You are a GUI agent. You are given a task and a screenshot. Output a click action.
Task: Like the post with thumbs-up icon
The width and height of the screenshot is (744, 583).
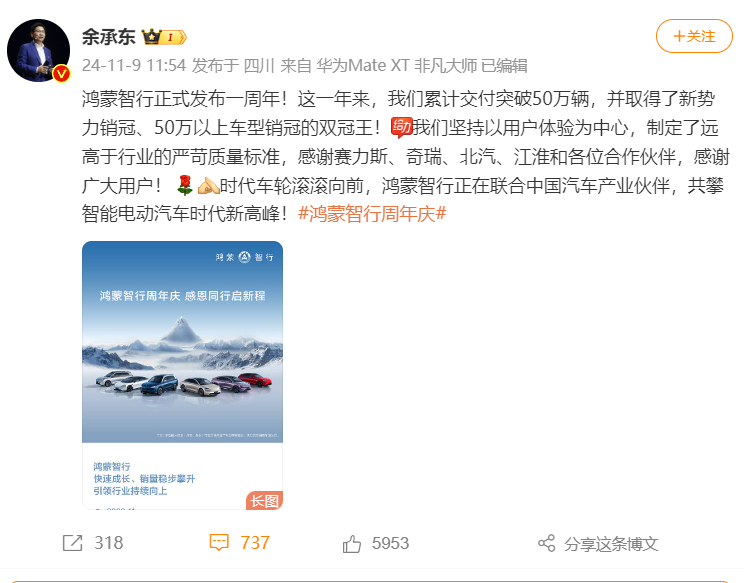pyautogui.click(x=352, y=544)
